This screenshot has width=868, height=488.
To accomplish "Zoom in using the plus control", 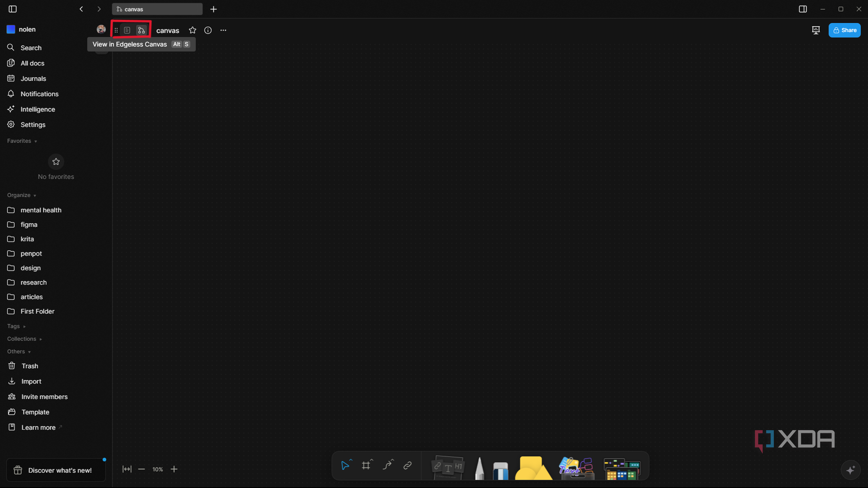I will pos(174,469).
